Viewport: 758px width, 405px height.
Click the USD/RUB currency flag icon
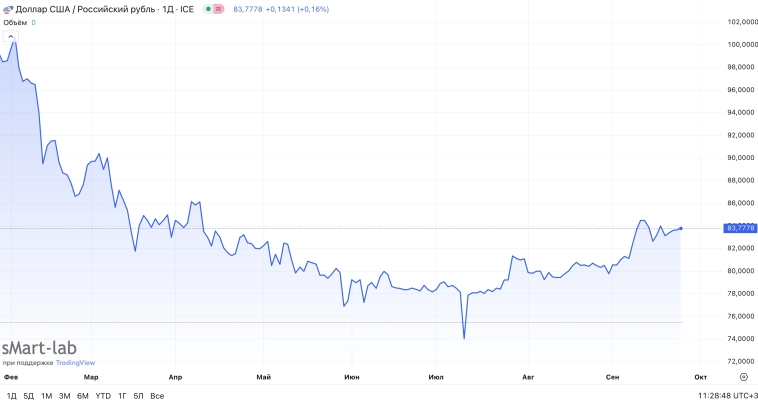pos(8,8)
